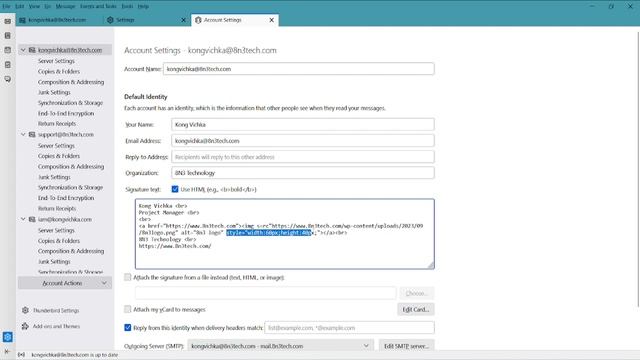Click the disabled Choose button
Image resolution: width=640 pixels, height=360 pixels.
(416, 293)
